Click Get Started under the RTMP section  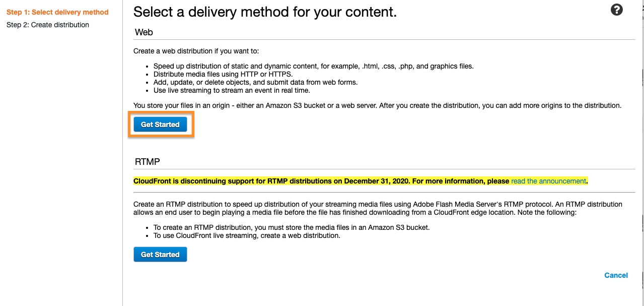(160, 255)
